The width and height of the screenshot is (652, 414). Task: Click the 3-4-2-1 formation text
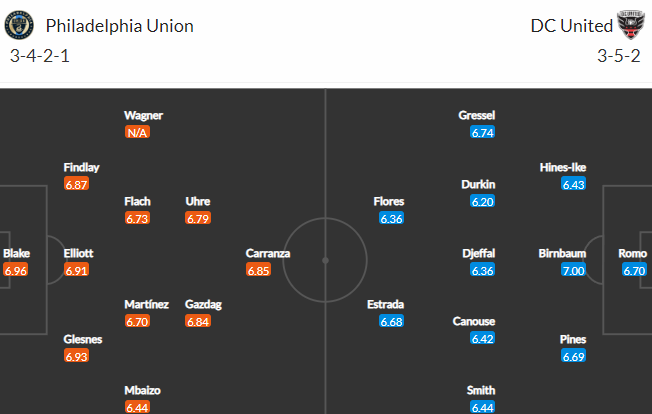tap(40, 56)
